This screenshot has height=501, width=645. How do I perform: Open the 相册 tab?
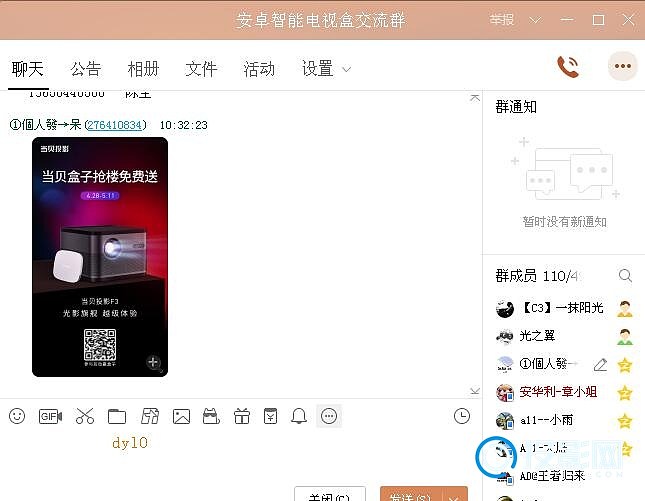point(143,69)
